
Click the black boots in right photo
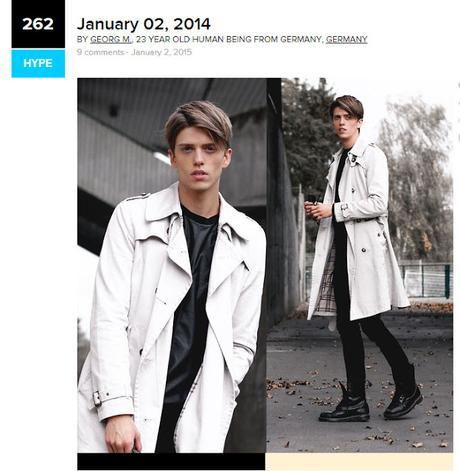pyautogui.click(x=371, y=403)
